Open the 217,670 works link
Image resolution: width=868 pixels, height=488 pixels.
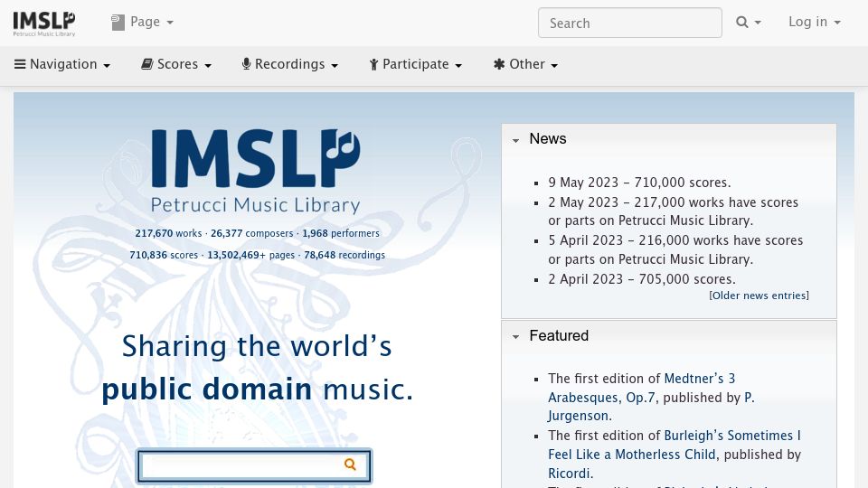point(168,233)
